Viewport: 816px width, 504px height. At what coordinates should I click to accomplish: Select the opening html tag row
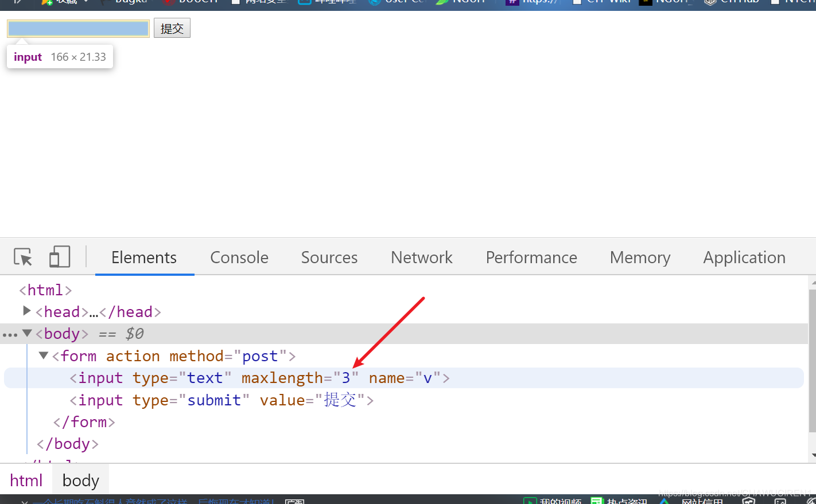click(x=404, y=290)
